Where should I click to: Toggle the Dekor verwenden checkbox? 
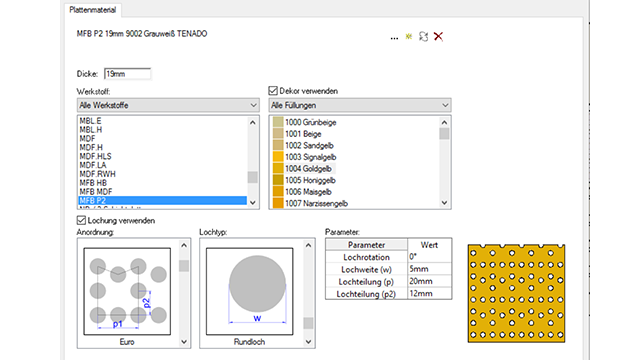pyautogui.click(x=273, y=91)
